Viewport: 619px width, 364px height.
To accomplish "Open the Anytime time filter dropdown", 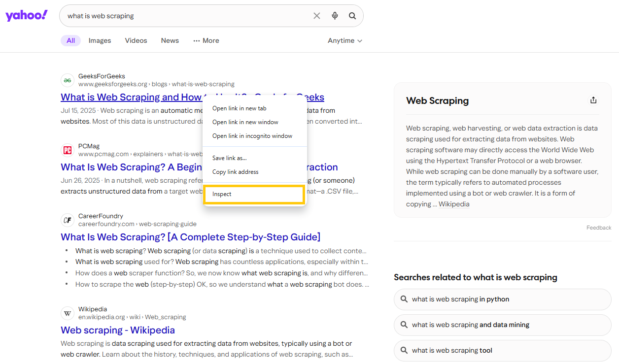I will pyautogui.click(x=345, y=41).
